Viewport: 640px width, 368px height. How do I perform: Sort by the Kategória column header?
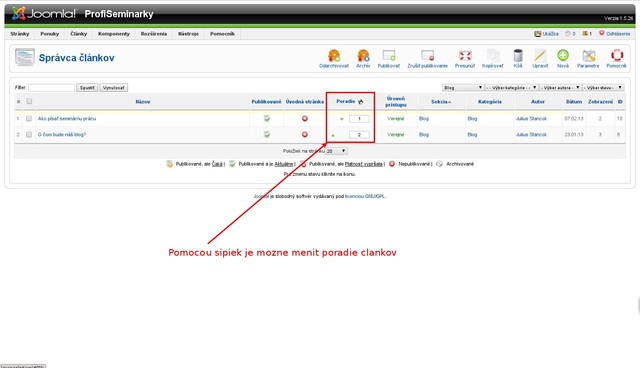[x=490, y=102]
